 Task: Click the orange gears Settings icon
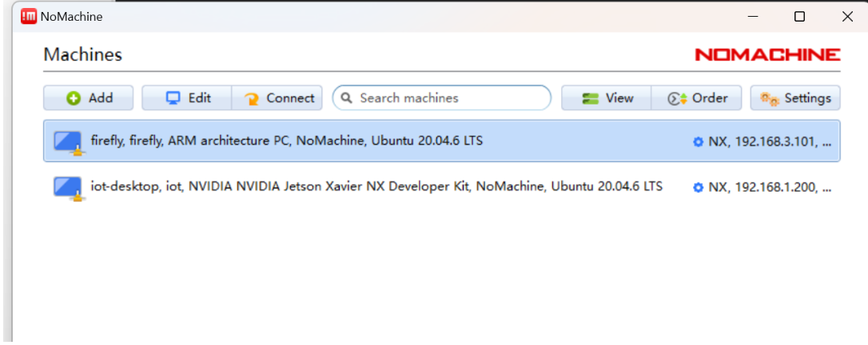pos(770,99)
